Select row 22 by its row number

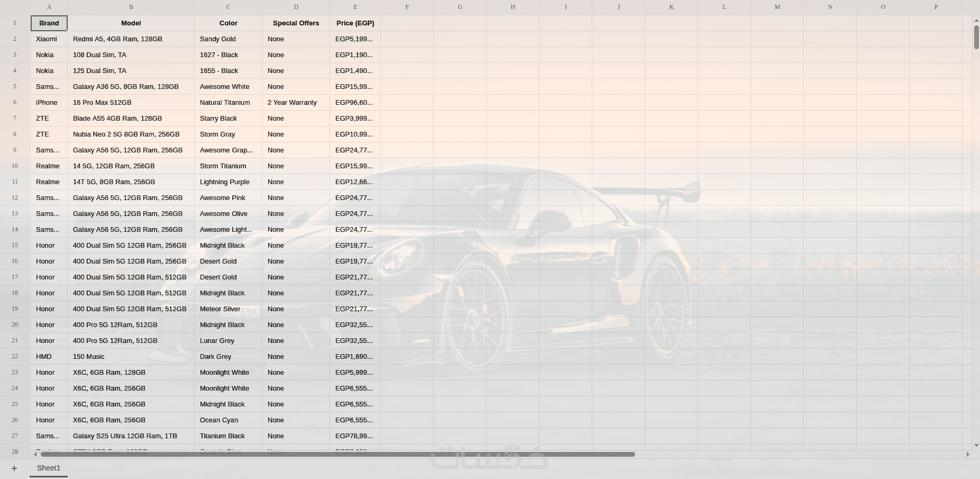point(15,357)
